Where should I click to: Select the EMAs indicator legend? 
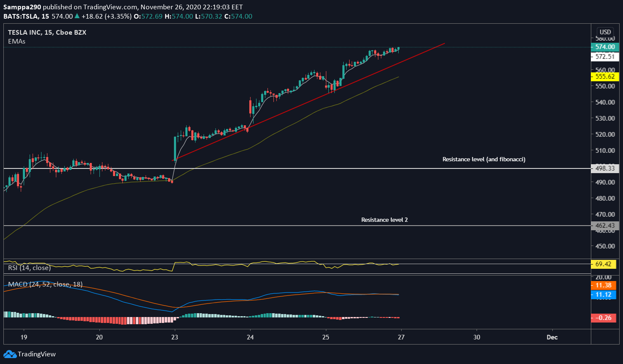click(x=17, y=41)
